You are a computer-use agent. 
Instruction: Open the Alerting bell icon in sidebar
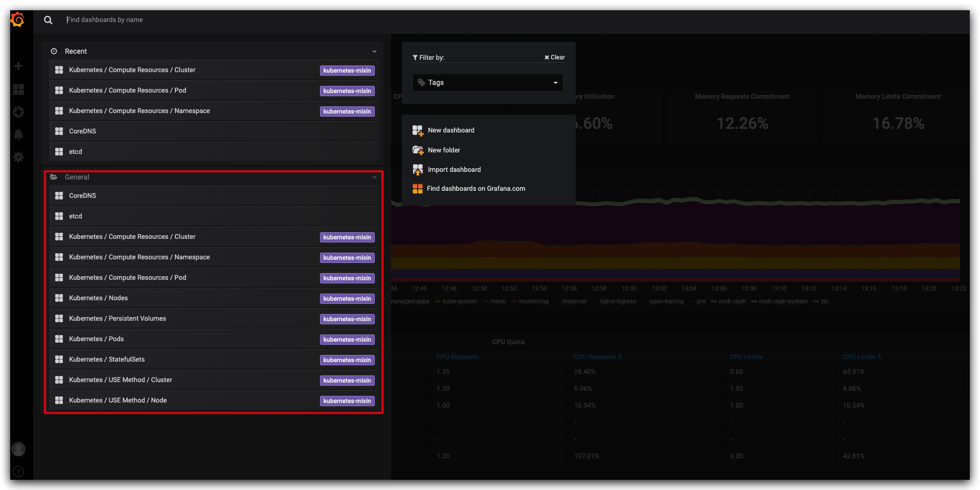point(18,135)
